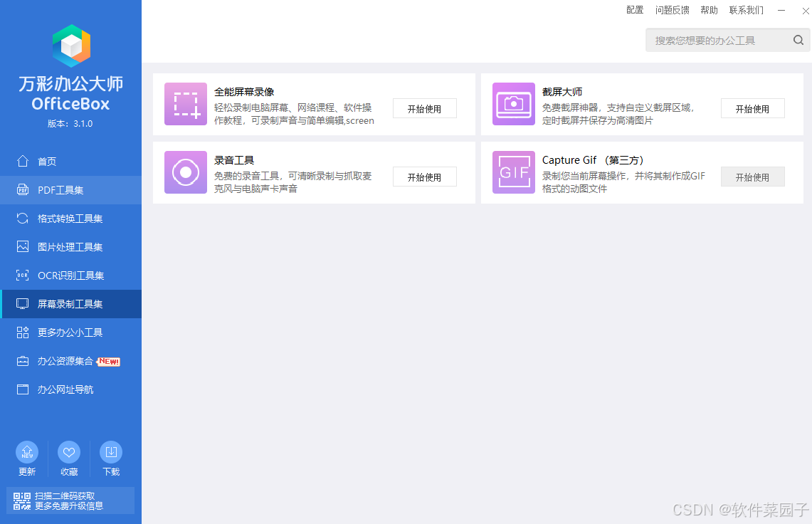This screenshot has height=524, width=812.
Task: Open PDF工具集 in sidebar
Action: (x=70, y=189)
